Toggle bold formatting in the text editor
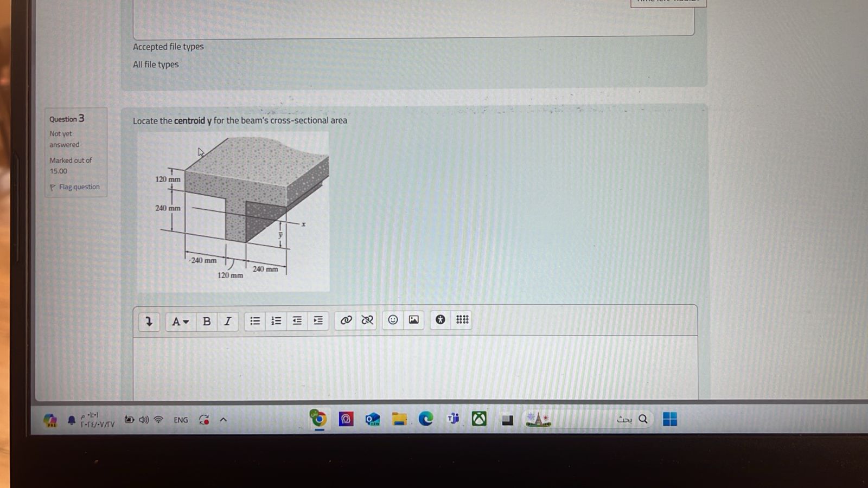The height and width of the screenshot is (488, 868). [x=207, y=321]
